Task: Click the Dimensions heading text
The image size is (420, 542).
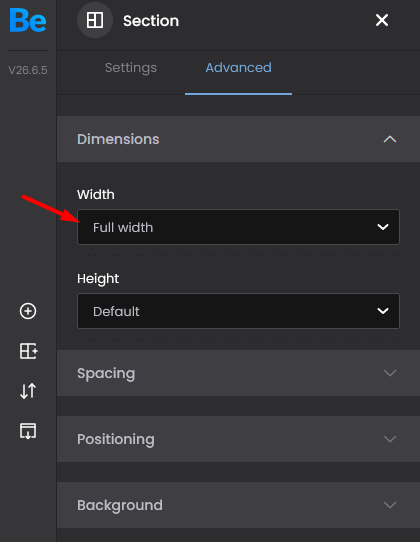Action: point(118,139)
